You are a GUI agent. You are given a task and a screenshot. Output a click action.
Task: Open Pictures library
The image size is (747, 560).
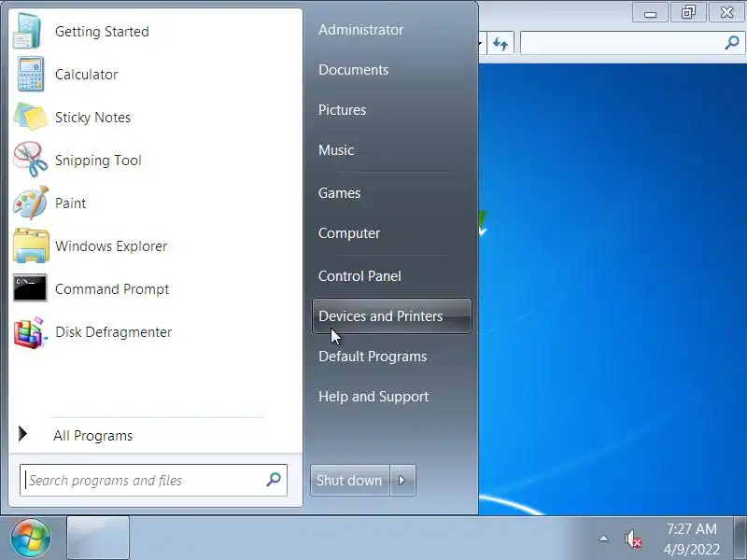pyautogui.click(x=342, y=110)
